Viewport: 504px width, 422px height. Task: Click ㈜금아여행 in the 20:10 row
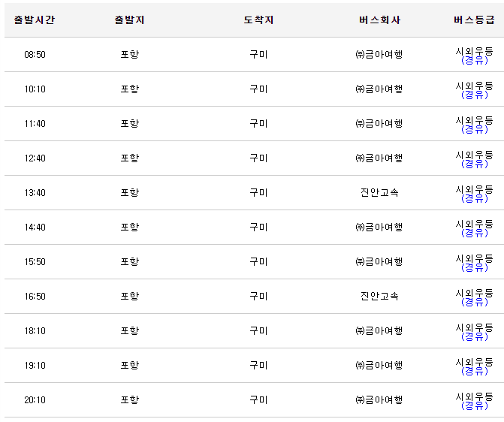(379, 399)
